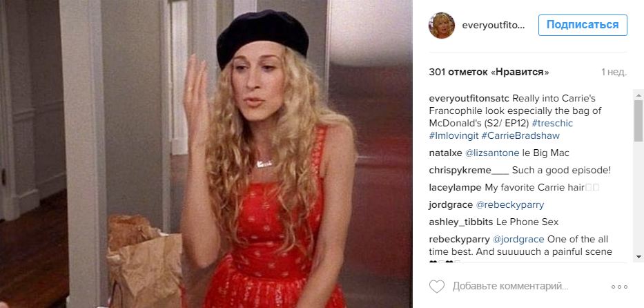Open the #CarrieBradshaw hashtag link

(x=520, y=135)
